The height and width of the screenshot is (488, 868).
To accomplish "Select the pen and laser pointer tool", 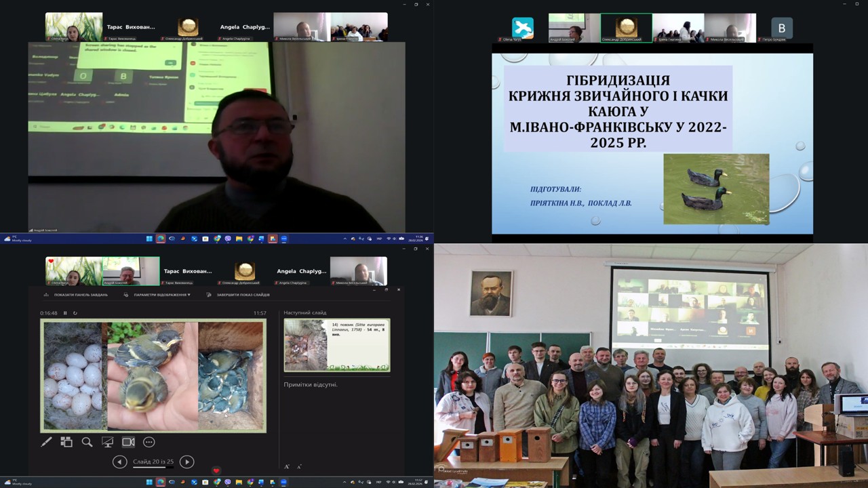I will tap(46, 442).
